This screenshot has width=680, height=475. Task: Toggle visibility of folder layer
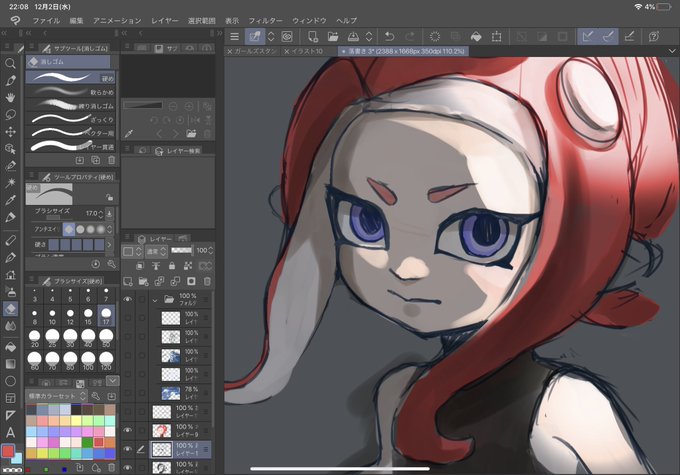pos(128,299)
